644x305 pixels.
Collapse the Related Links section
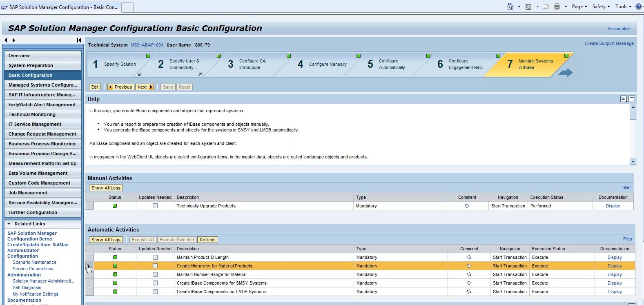pyautogui.click(x=9, y=224)
